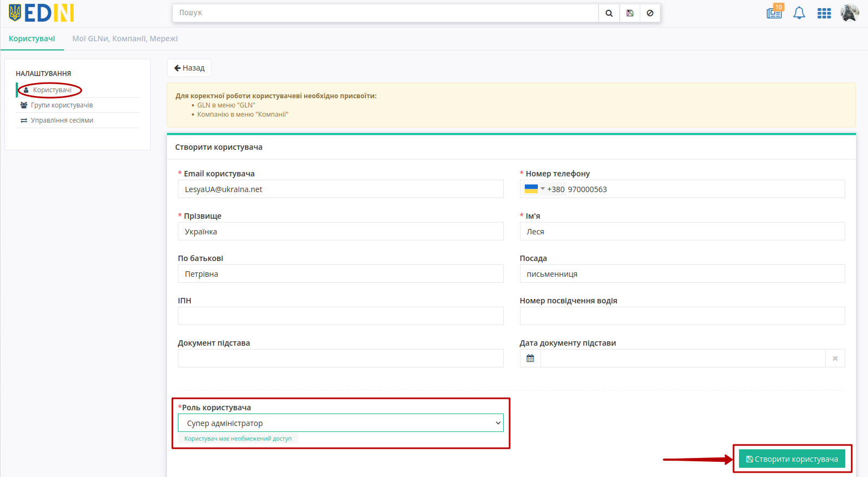Click the Створити користувача panel heading
This screenshot has height=477, width=868.
click(218, 147)
